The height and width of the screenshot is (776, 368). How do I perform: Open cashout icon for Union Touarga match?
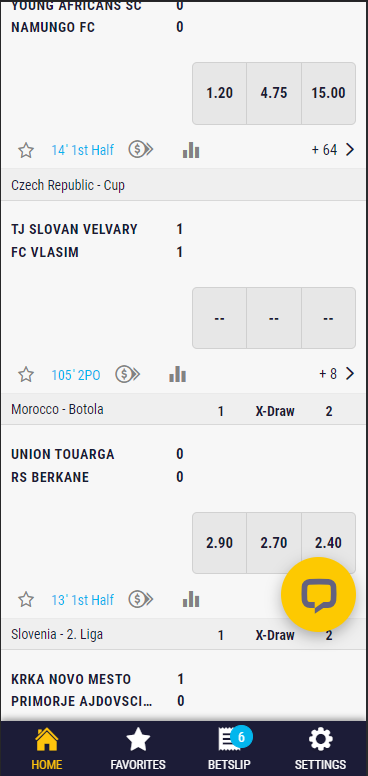click(x=141, y=599)
